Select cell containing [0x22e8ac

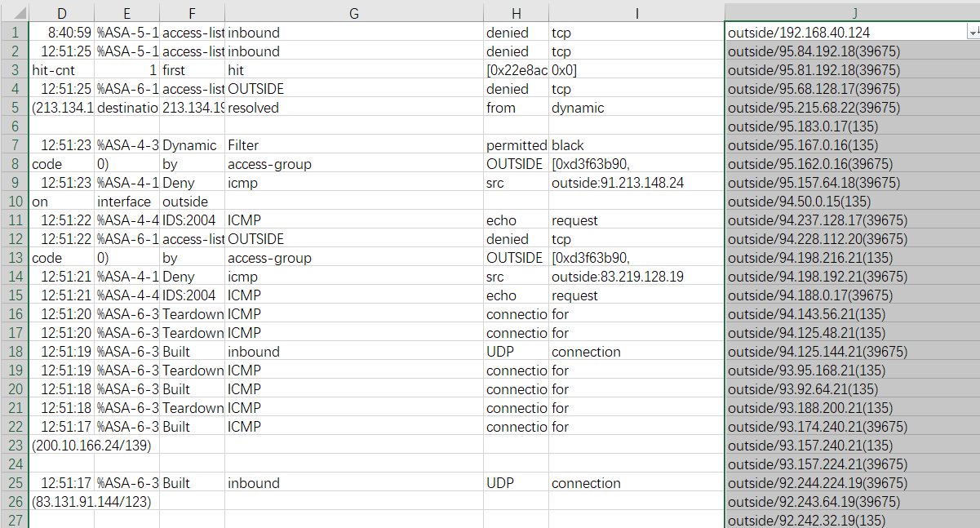516,70
